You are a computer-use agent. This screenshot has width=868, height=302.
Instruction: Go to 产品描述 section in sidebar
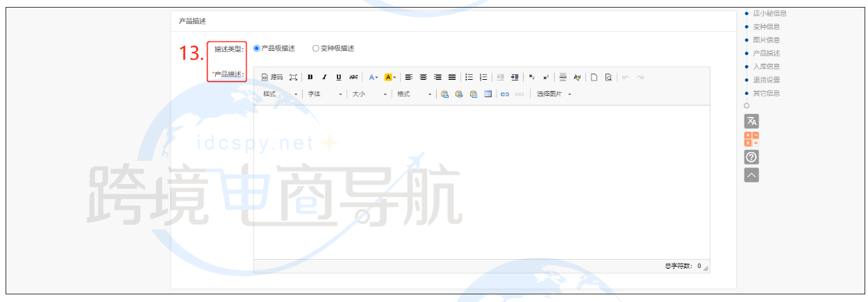(x=766, y=53)
